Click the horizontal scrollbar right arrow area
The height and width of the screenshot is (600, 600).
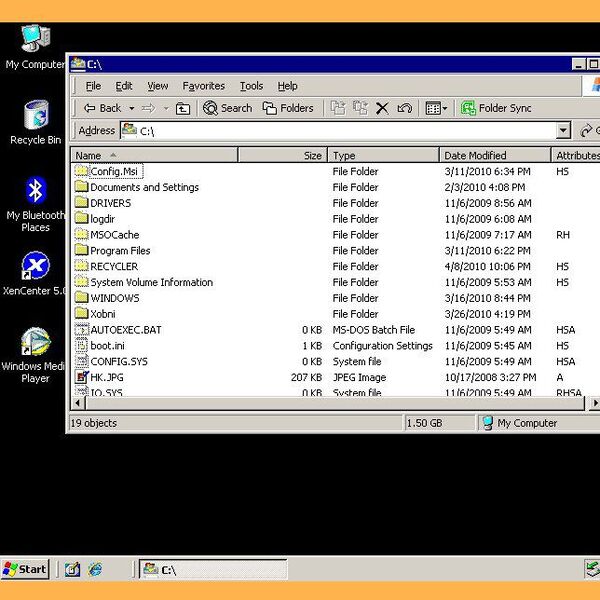point(594,403)
